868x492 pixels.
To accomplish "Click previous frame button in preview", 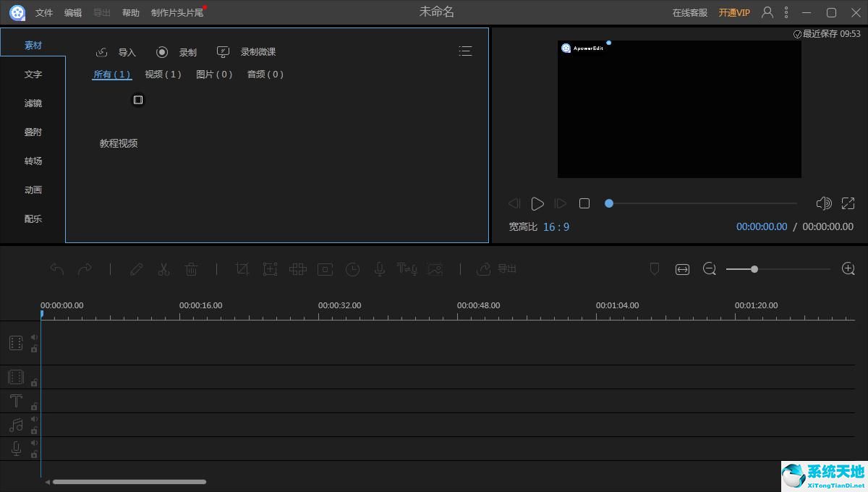I will [514, 204].
